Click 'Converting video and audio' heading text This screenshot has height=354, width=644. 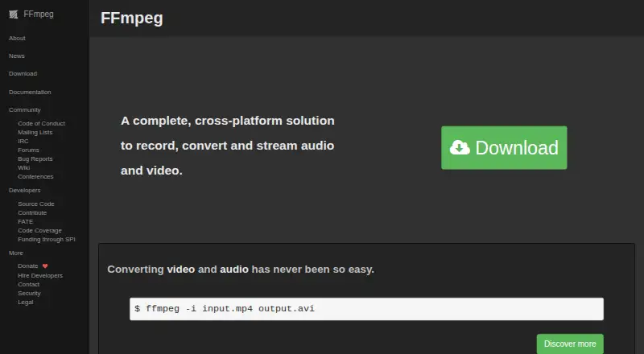pos(241,270)
